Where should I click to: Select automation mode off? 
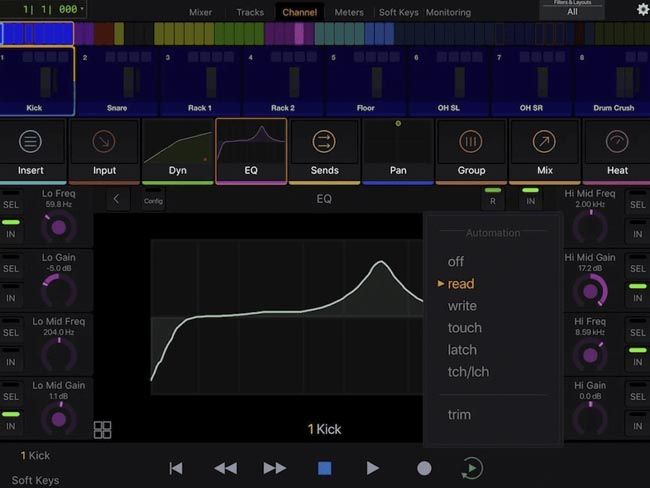(456, 262)
